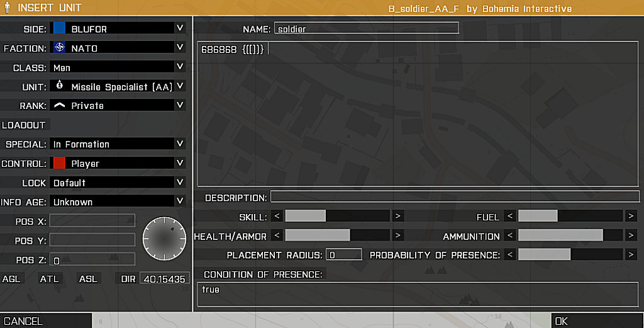
Task: Increase Probability of Presence with right arrow
Action: [631, 254]
